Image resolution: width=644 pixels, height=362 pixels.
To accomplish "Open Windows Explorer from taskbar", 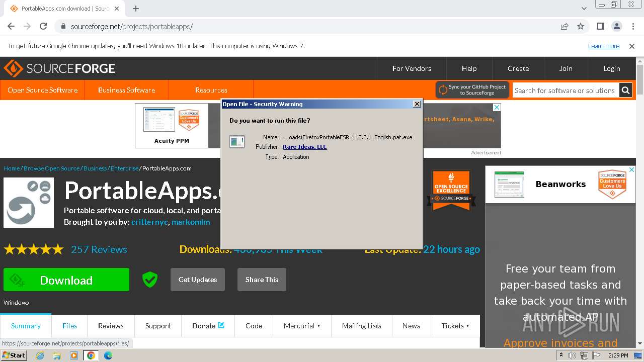I will click(57, 355).
